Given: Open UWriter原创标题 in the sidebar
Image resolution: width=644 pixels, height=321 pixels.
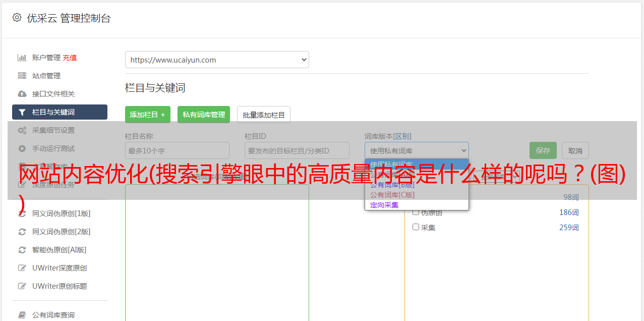Looking at the screenshot, I should pos(60,286).
